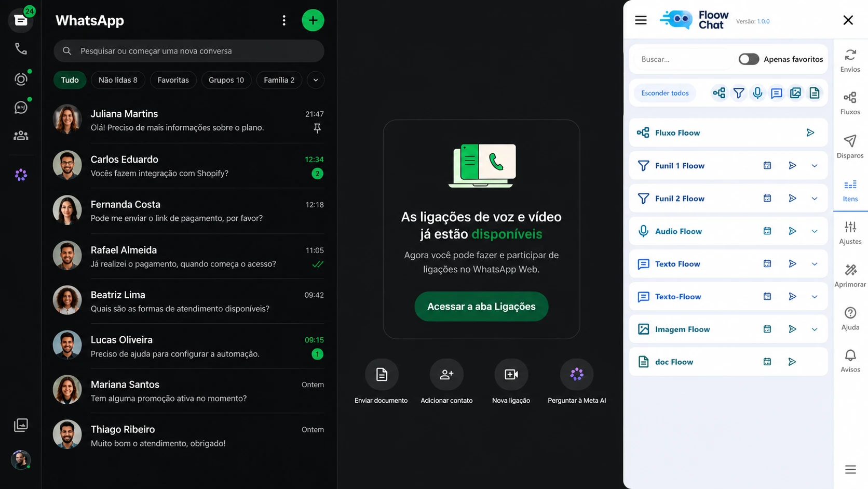Expand Texto Floow chevron
The height and width of the screenshot is (489, 868).
click(815, 264)
